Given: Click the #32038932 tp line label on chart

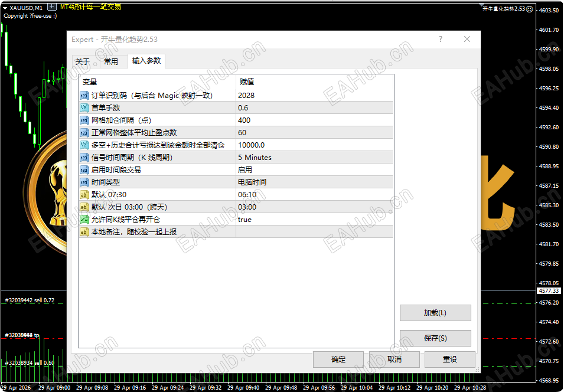Looking at the screenshot, I should click(22, 335).
